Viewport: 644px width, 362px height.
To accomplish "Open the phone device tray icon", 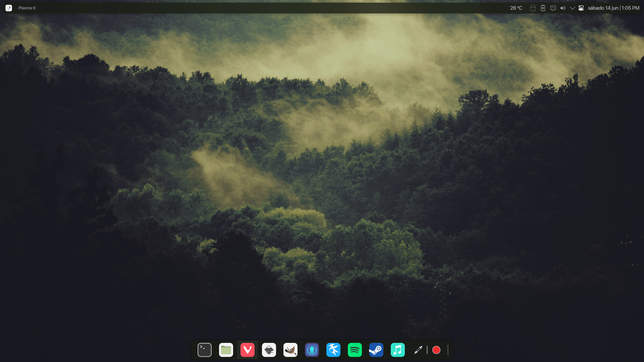I will 543,8.
